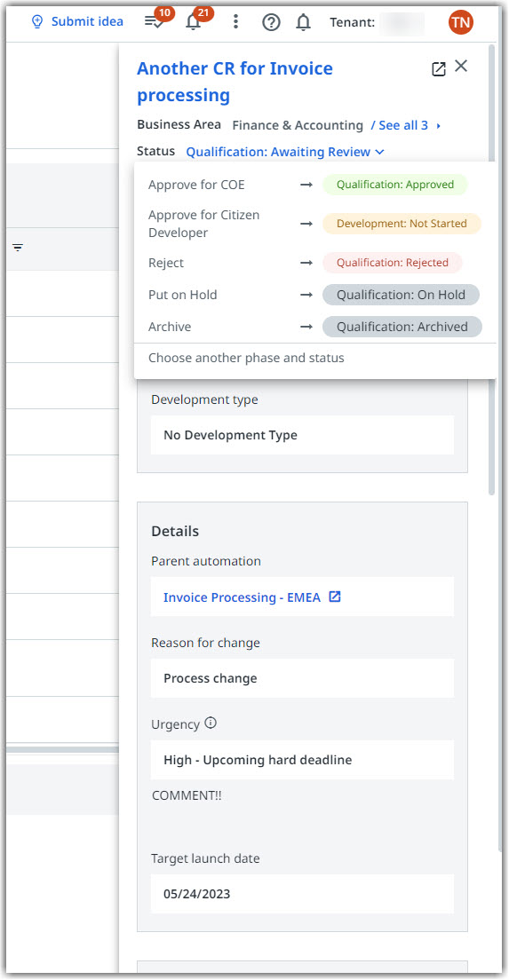
Task: Open the vertical three-dots more menu
Action: point(235,22)
